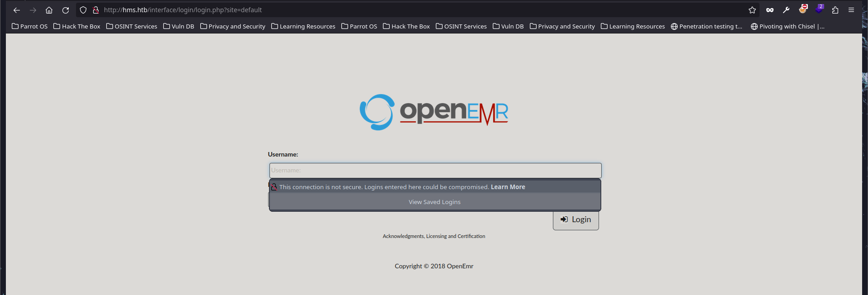Click the Login button

576,220
